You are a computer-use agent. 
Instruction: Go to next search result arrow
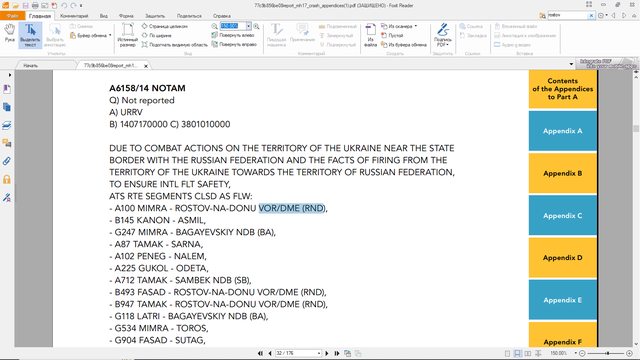pyautogui.click(x=624, y=16)
